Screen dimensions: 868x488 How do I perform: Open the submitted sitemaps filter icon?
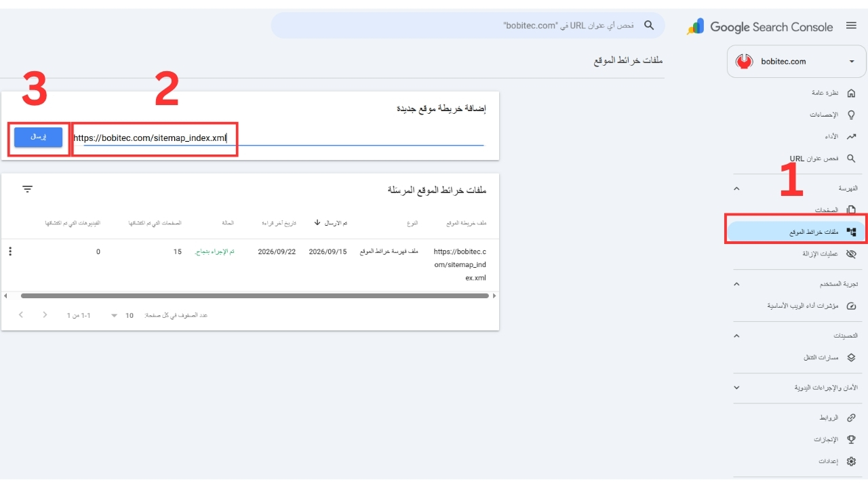click(27, 189)
